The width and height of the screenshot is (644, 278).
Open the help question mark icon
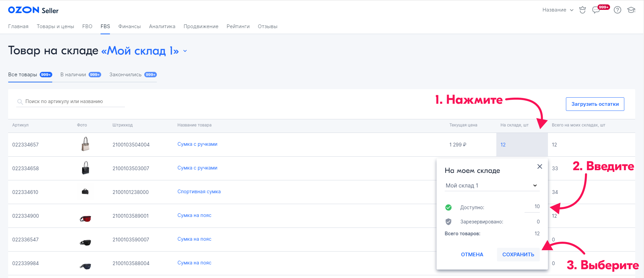tap(618, 10)
